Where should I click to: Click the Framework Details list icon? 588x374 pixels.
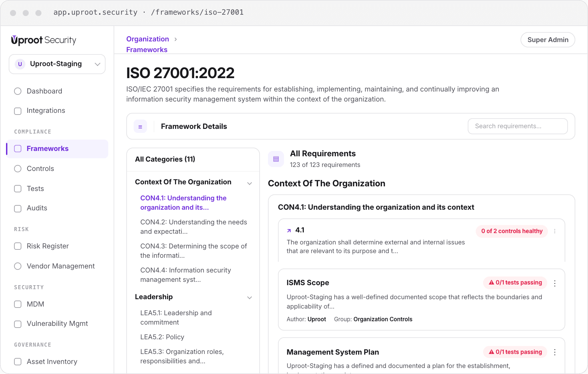point(140,127)
